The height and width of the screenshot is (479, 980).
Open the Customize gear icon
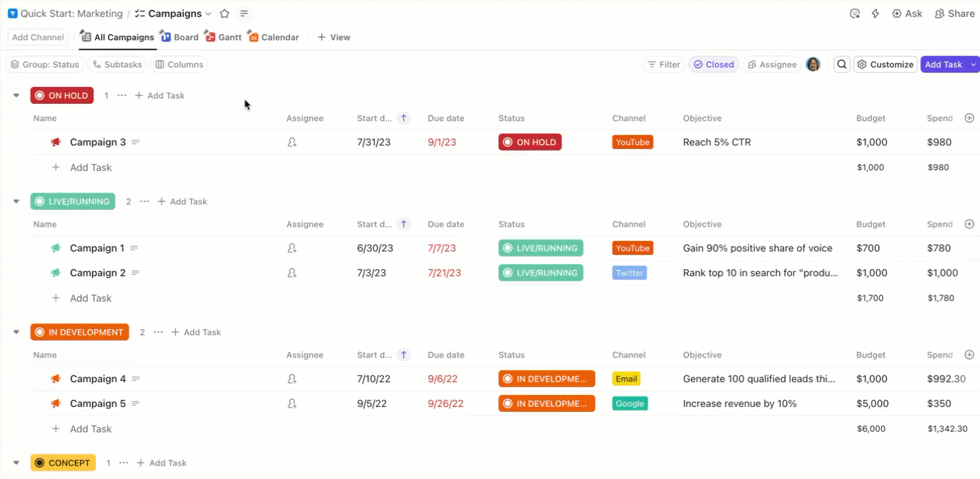[862, 64]
